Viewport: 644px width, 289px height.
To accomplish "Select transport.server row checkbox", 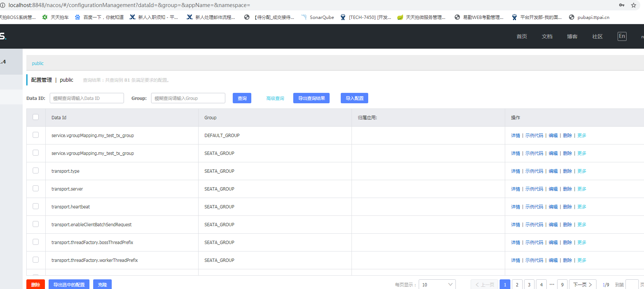I will 36,188.
